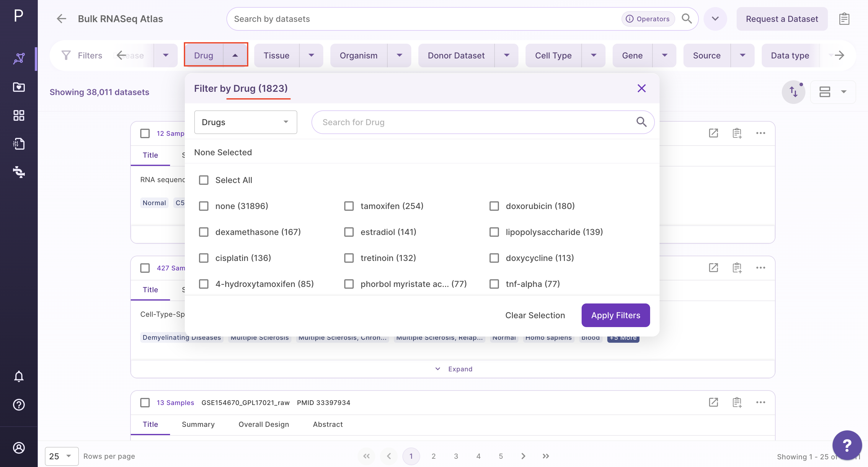Open the user account icon in sidebar

pyautogui.click(x=19, y=448)
